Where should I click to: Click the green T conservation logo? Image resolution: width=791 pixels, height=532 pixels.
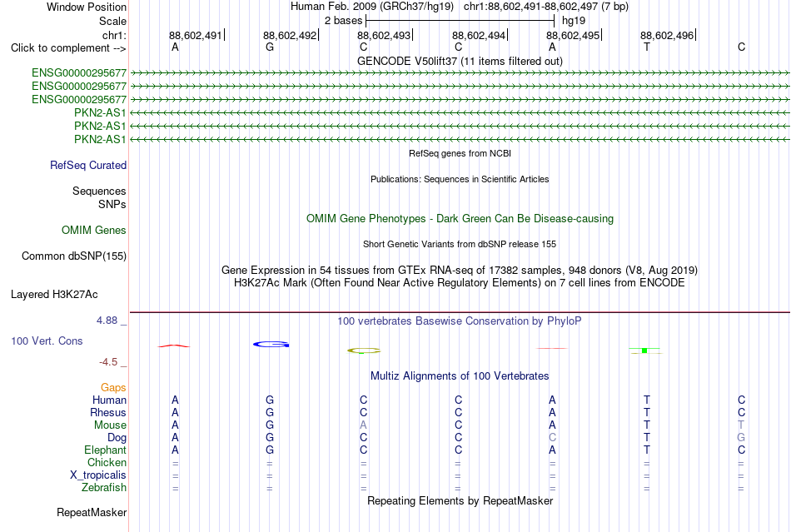click(644, 351)
